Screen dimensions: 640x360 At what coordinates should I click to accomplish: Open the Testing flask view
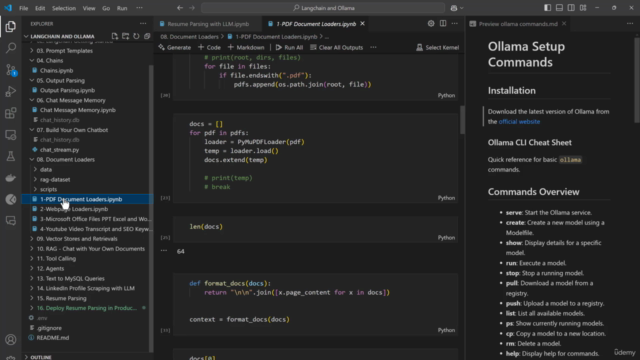[x=11, y=156]
